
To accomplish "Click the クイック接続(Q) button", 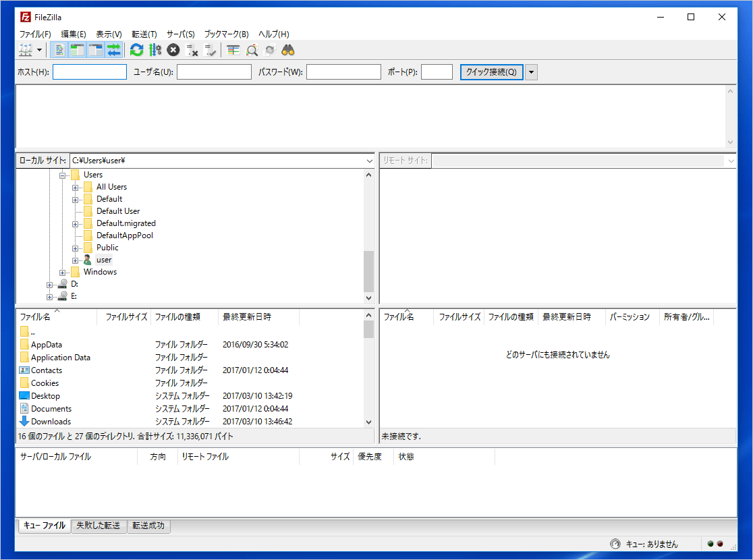I will 491,72.
